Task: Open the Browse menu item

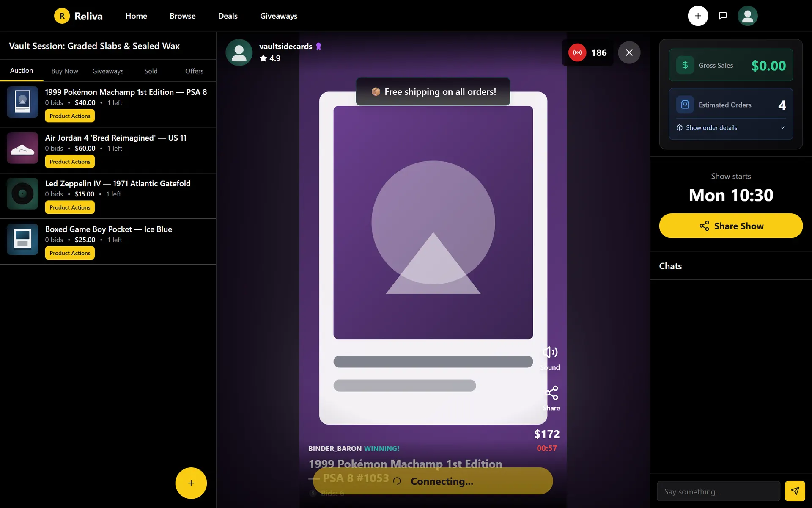Action: pos(183,16)
